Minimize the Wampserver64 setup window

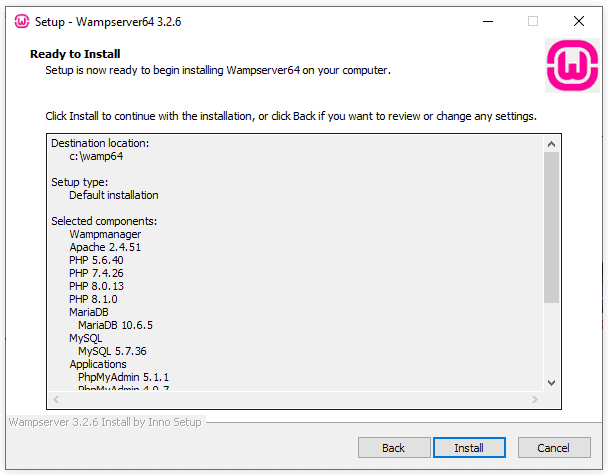(x=487, y=21)
